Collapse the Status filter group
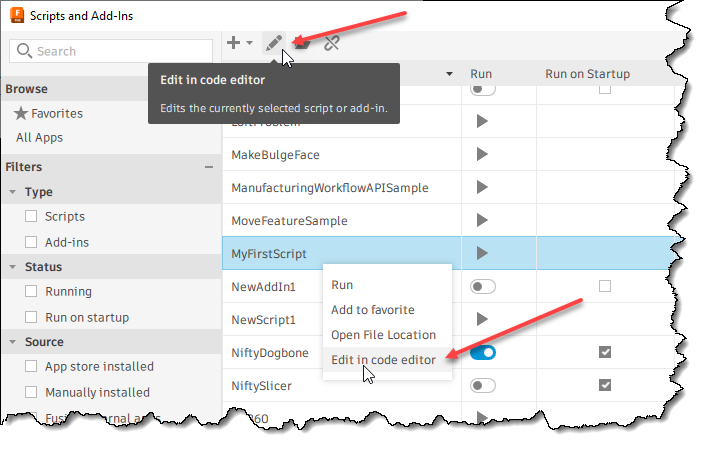 click(12, 267)
